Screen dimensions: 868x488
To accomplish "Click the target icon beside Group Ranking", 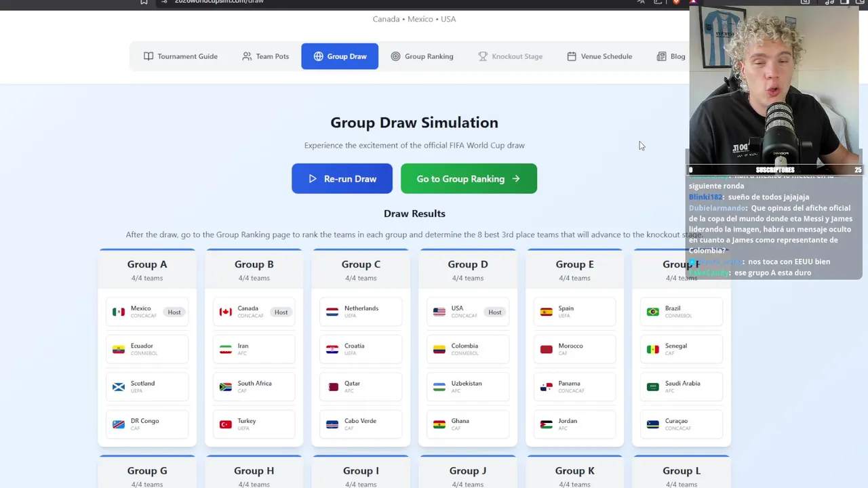I will 395,56.
